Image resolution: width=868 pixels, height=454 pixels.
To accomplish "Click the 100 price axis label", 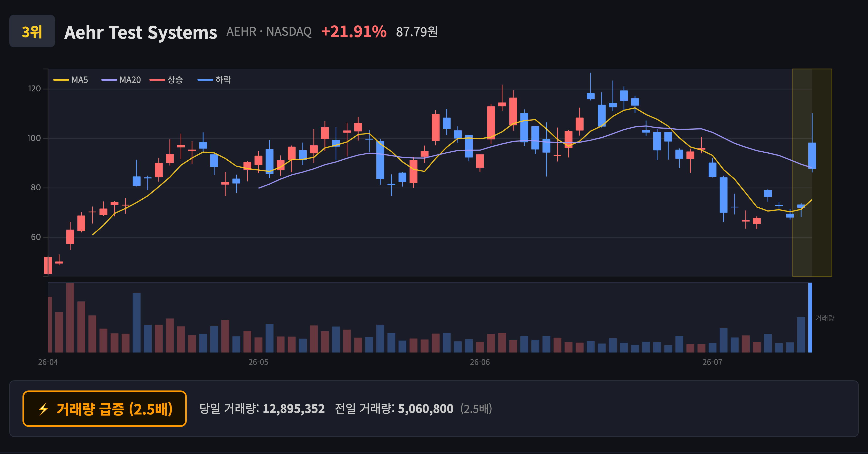I will 34,138.
